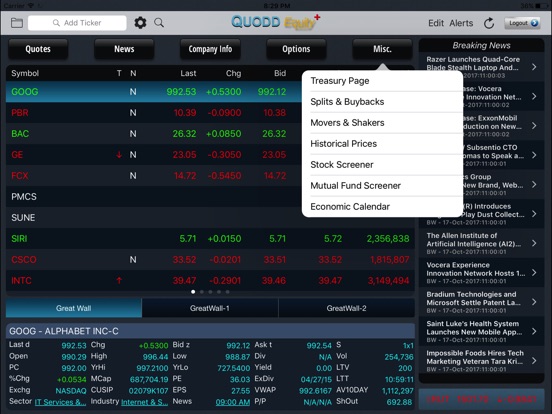Open Edit in the top bar

pos(436,23)
